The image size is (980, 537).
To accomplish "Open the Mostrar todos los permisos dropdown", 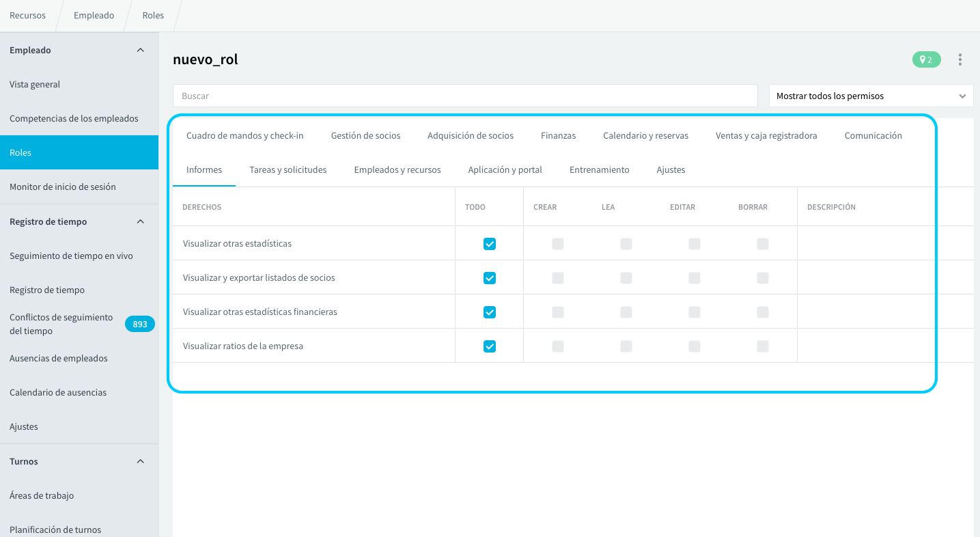I will pyautogui.click(x=871, y=96).
